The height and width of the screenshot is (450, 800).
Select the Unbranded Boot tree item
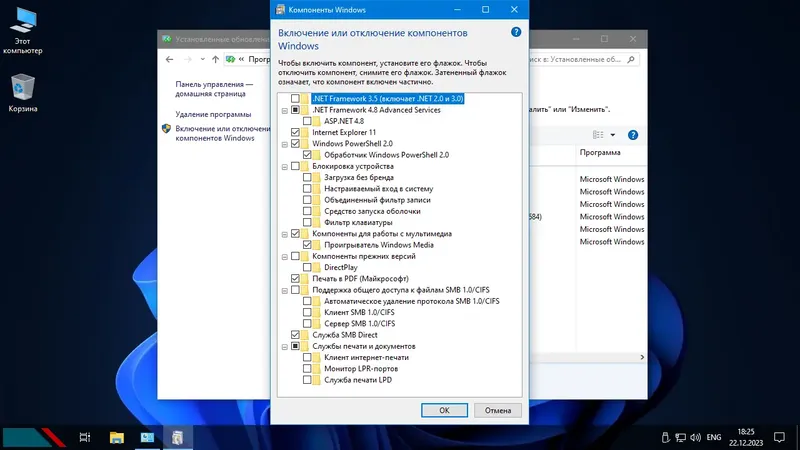(359, 177)
